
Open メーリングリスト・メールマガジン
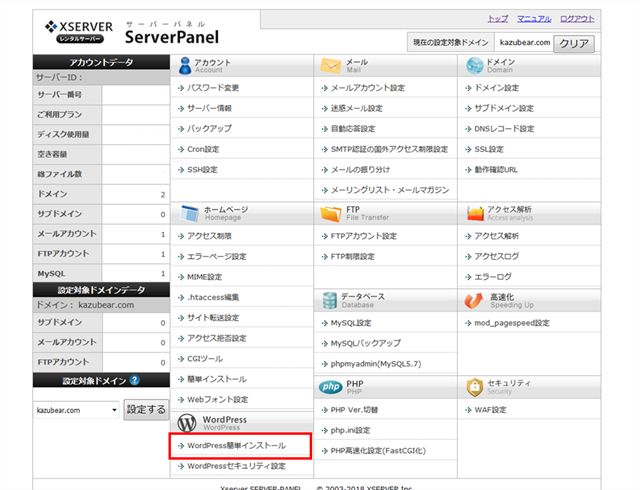390,190
